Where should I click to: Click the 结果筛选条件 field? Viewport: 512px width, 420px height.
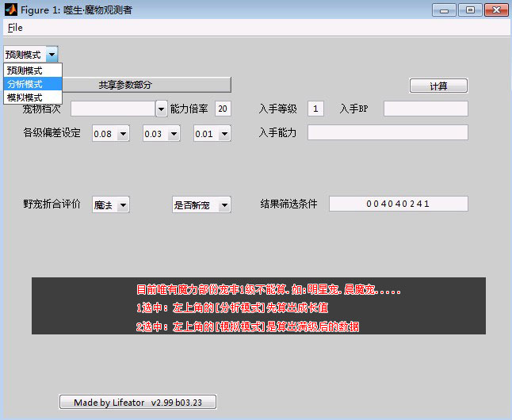point(398,204)
